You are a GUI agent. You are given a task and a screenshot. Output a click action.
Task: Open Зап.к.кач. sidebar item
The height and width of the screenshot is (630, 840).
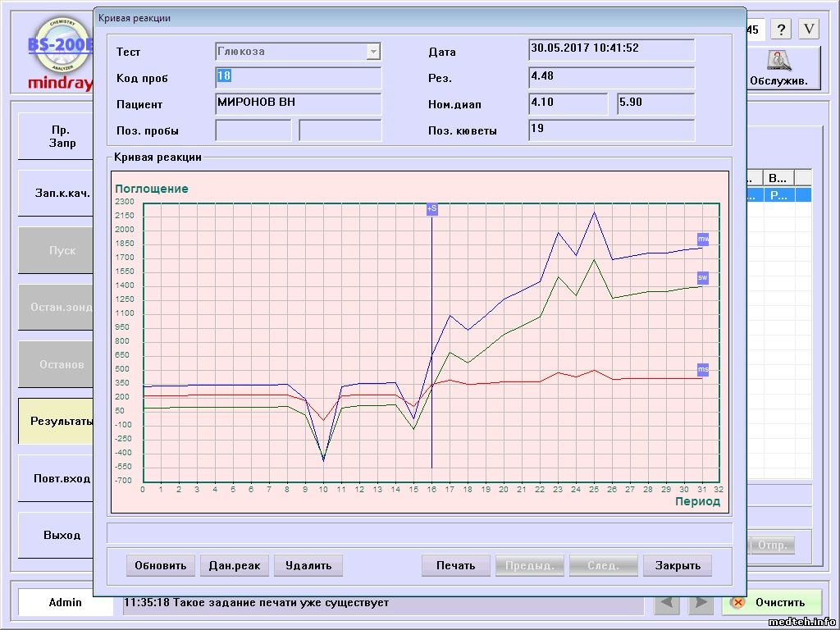pyautogui.click(x=57, y=194)
